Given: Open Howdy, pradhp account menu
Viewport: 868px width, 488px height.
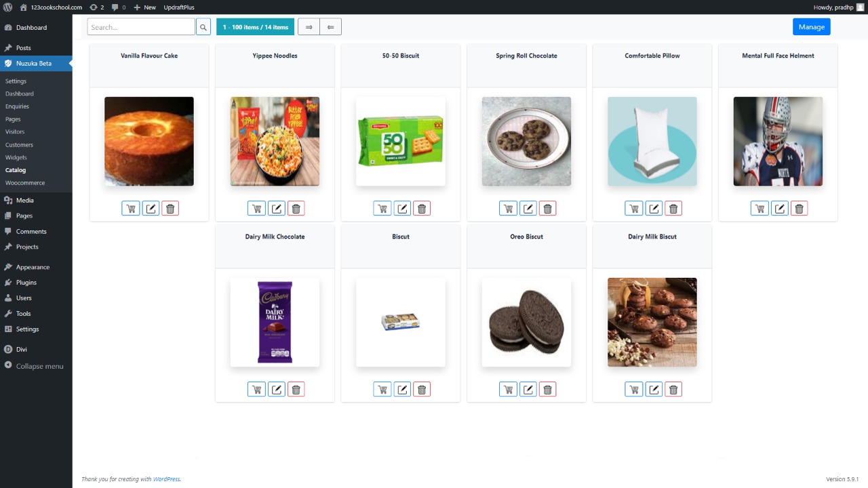Looking at the screenshot, I should tap(839, 7).
